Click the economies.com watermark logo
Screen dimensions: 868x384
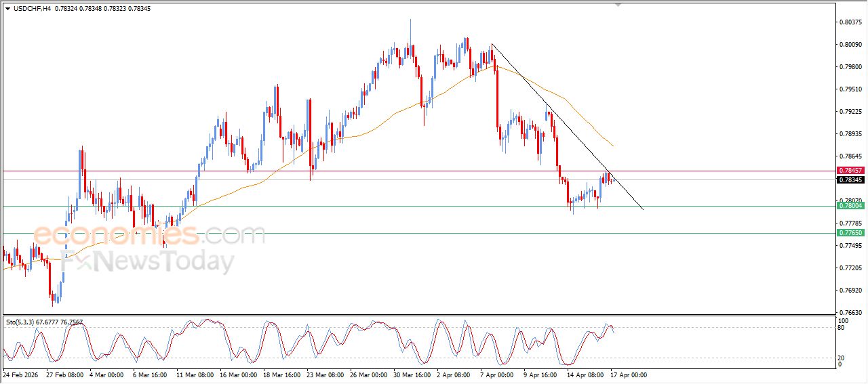click(x=149, y=236)
